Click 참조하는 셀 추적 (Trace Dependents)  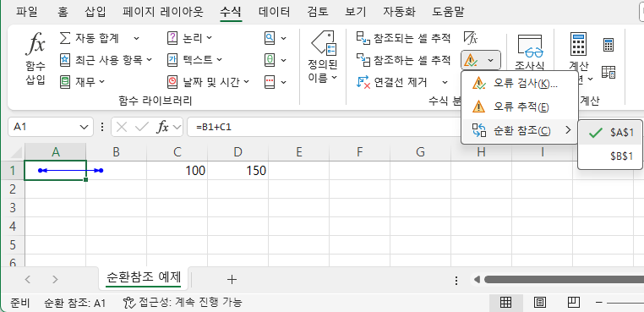pos(403,60)
